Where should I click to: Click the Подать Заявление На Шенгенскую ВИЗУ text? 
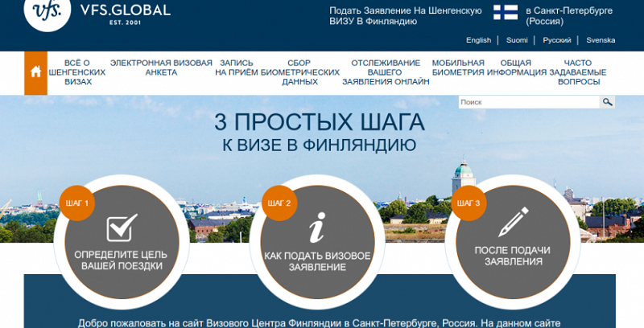coord(406,16)
